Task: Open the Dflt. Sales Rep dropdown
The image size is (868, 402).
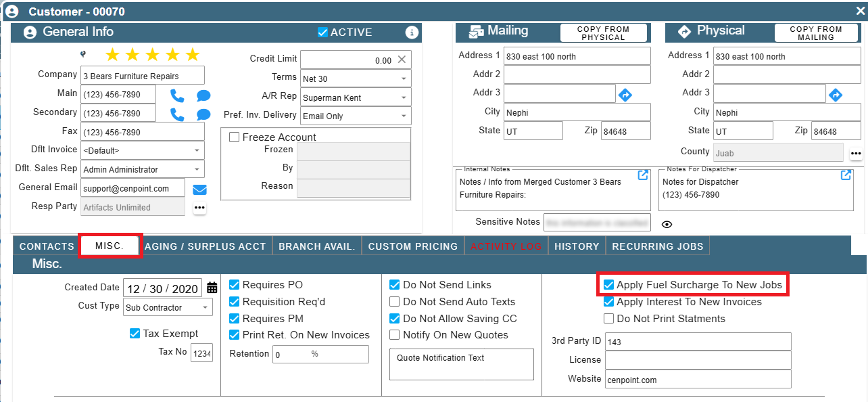Action: 143,169
